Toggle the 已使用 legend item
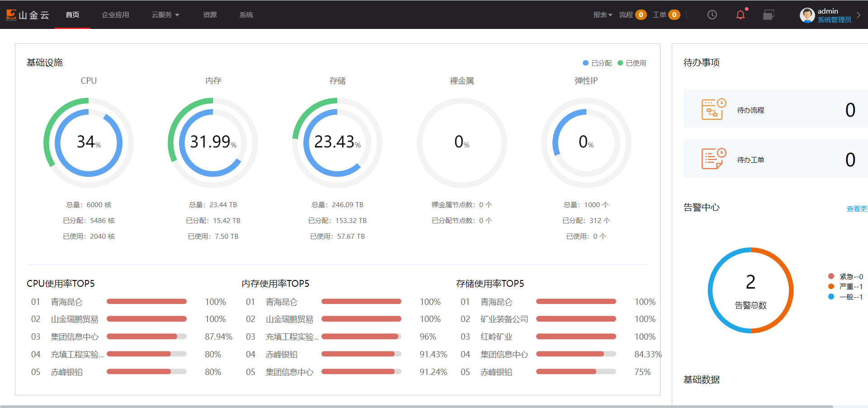The image size is (868, 408). click(632, 63)
